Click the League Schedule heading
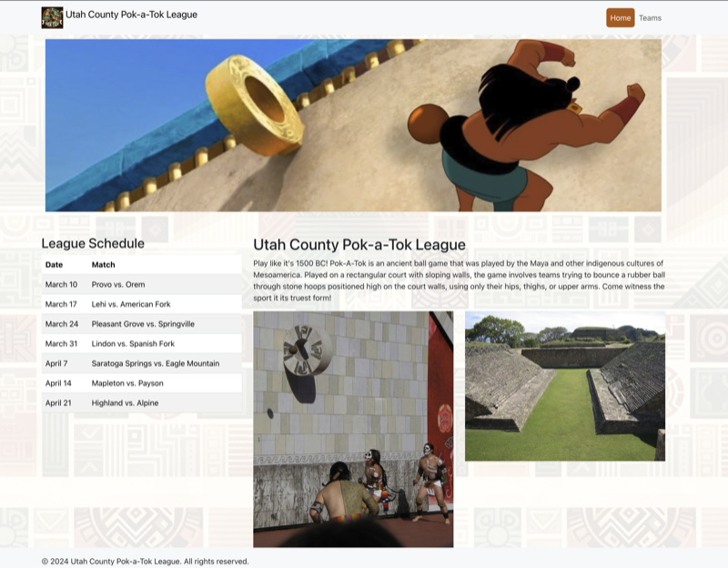Image resolution: width=728 pixels, height=568 pixels. pos(93,243)
